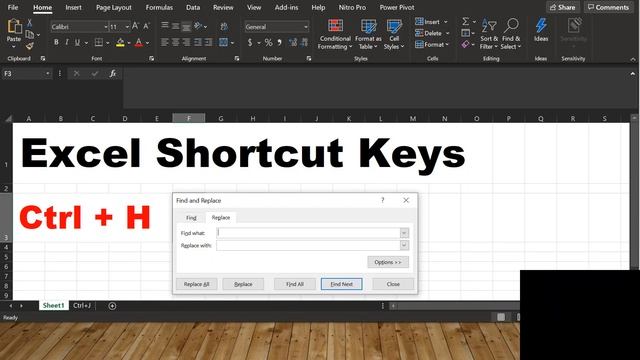Viewport: 640px width, 360px height.
Task: Toggle Align Left in the ribbon
Action: coord(164,42)
